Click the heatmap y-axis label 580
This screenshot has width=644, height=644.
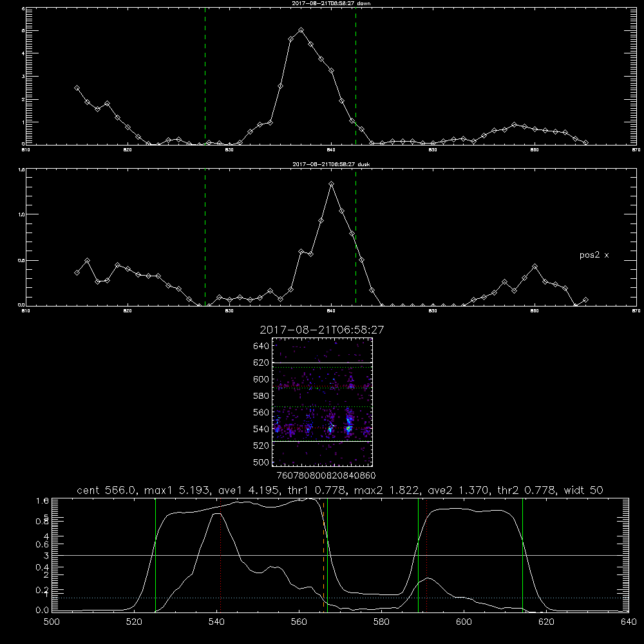pos(261,396)
